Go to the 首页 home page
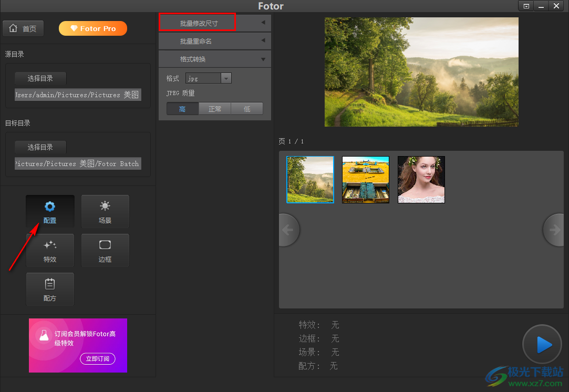569x392 pixels. point(23,28)
